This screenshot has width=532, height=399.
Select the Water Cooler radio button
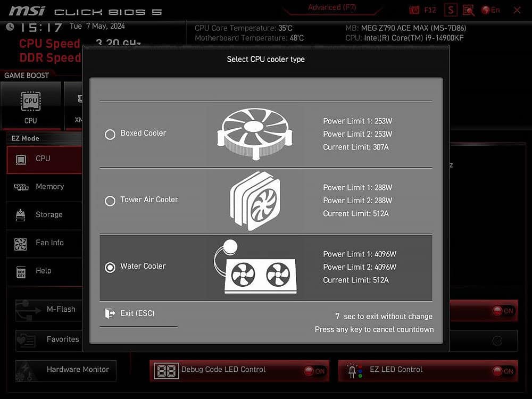point(110,268)
